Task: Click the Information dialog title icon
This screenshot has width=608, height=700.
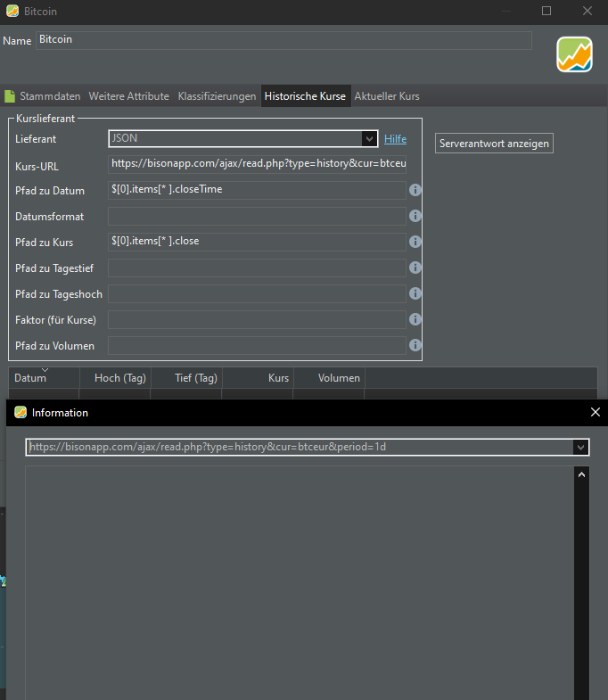Action: click(x=21, y=412)
